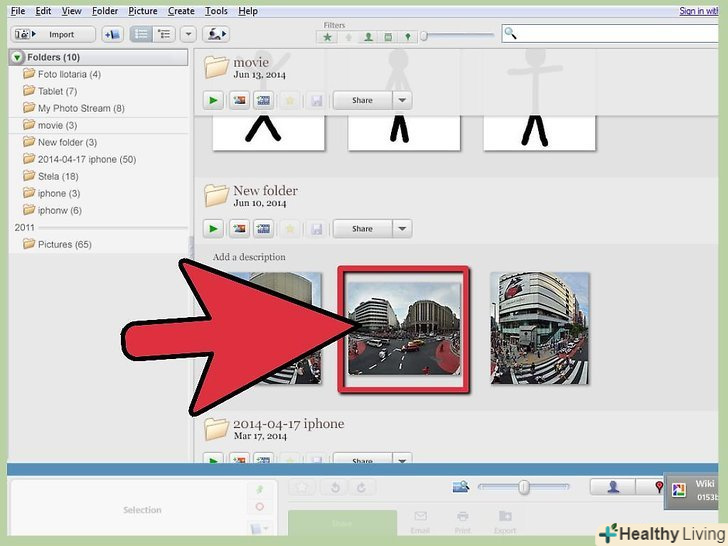This screenshot has width=728, height=546.
Task: Select the My Photo Stream (8) folder
Action: (x=74, y=108)
